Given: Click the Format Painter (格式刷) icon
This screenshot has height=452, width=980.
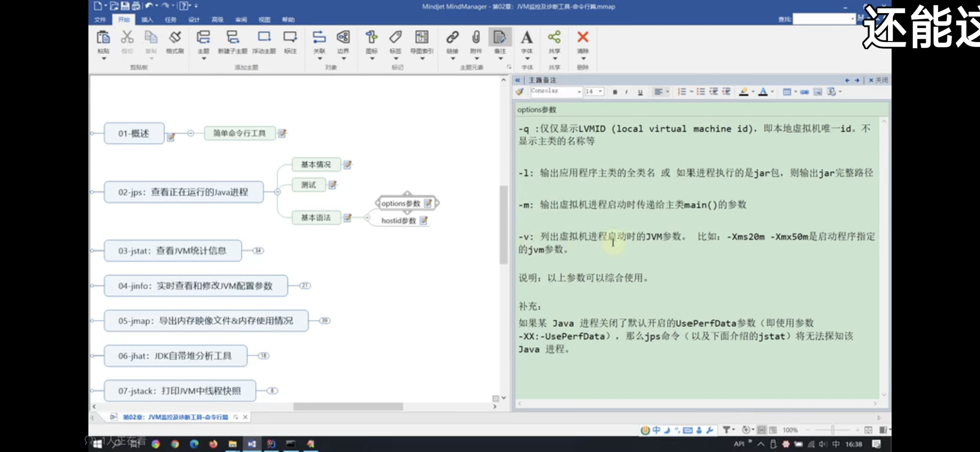Looking at the screenshot, I should coord(175,38).
